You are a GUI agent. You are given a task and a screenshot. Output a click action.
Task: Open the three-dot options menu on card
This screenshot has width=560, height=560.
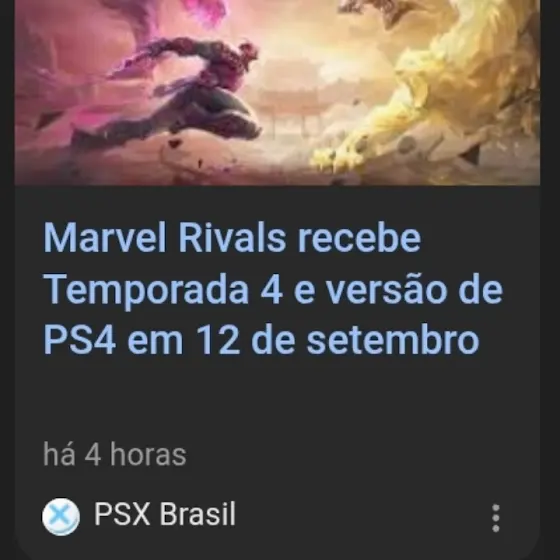(x=496, y=518)
